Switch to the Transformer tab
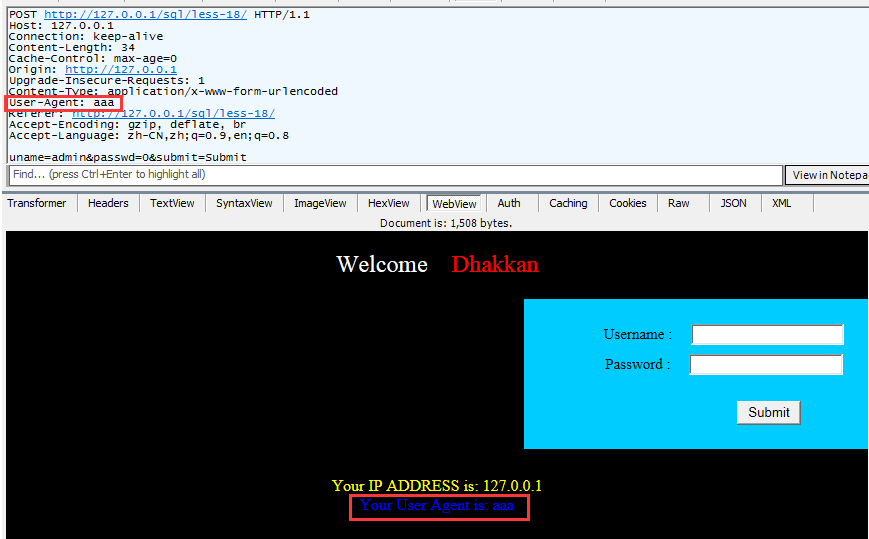Image resolution: width=869 pixels, height=539 pixels. click(39, 203)
